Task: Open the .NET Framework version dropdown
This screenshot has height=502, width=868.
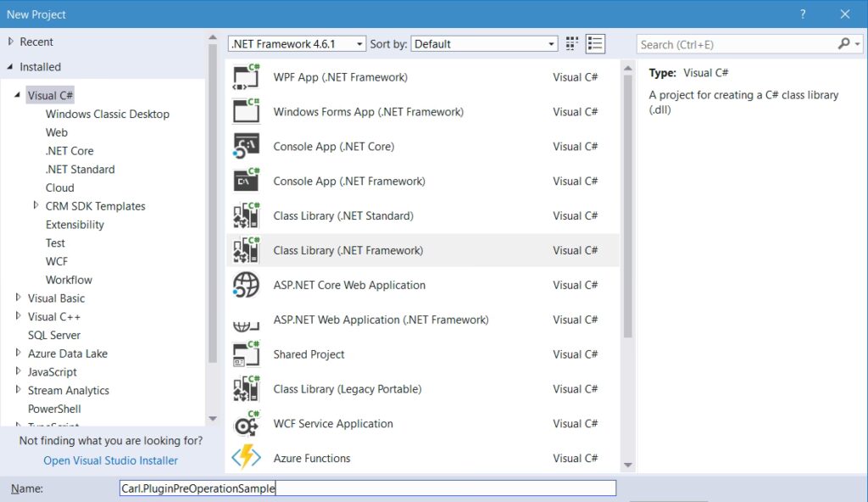Action: point(297,44)
